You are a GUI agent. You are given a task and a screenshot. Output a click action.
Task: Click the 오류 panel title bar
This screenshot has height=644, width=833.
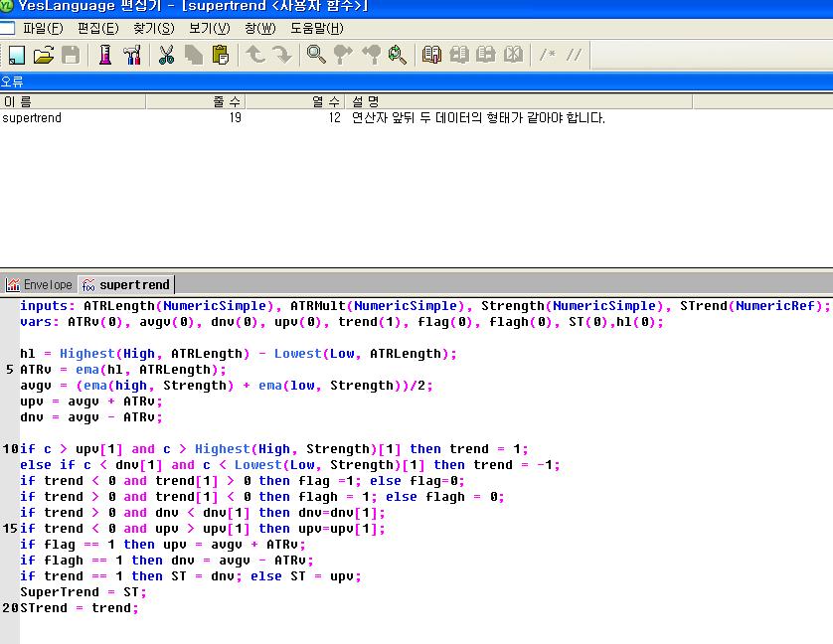coord(416,81)
